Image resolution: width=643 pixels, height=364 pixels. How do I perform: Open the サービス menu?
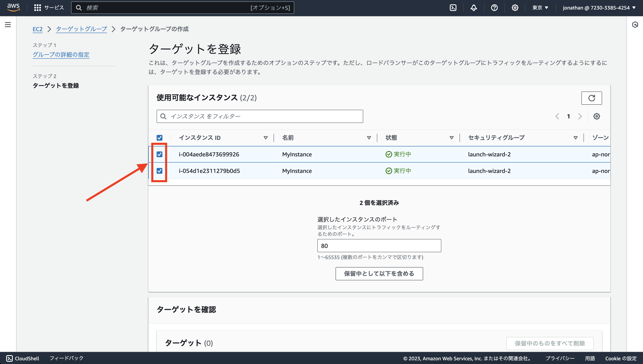54,7
